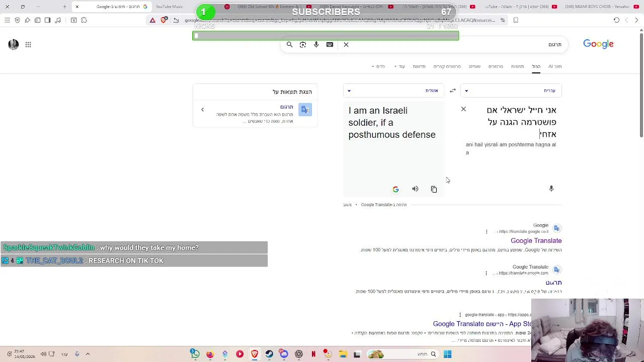This screenshot has width=644, height=362.
Task: Select the מצב AI search tab
Action: coord(555,66)
